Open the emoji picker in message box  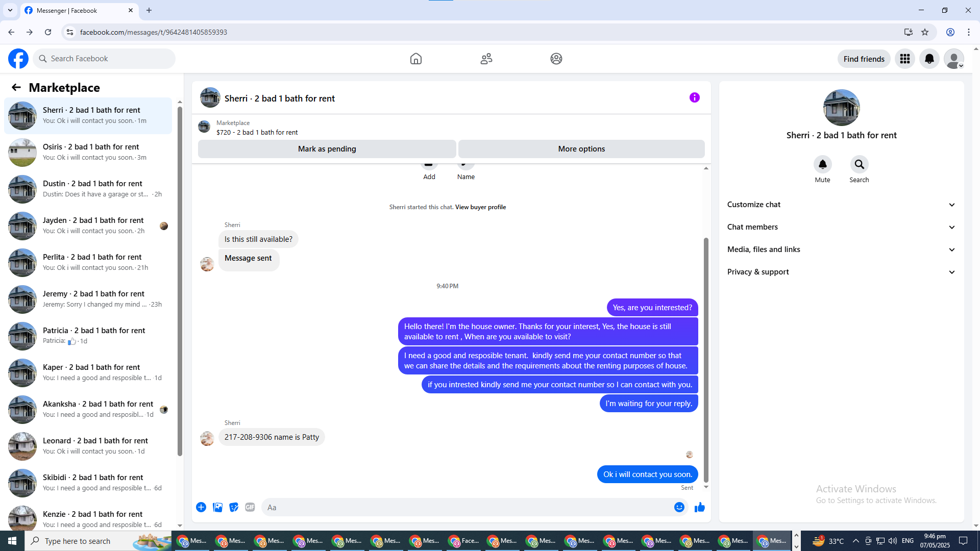coord(679,507)
